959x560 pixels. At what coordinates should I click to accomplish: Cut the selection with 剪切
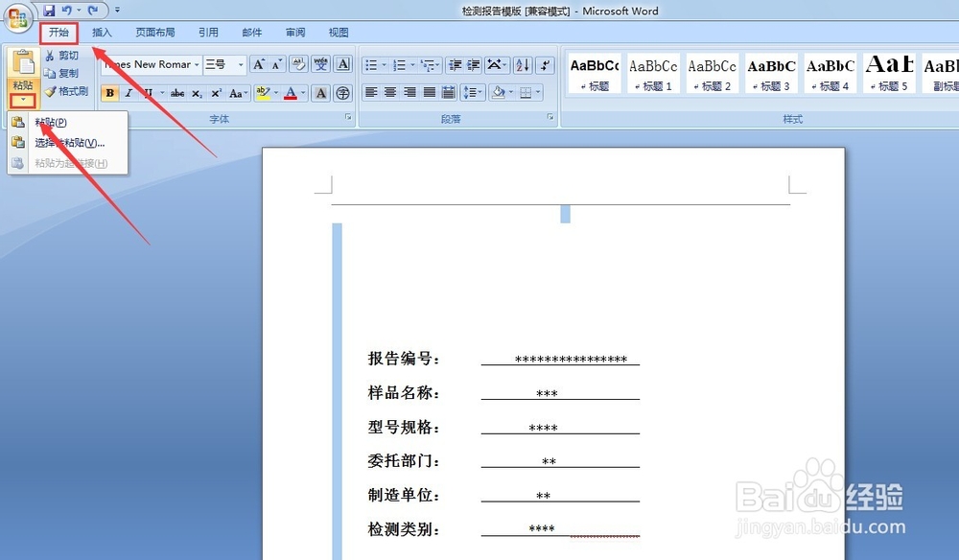tap(61, 56)
